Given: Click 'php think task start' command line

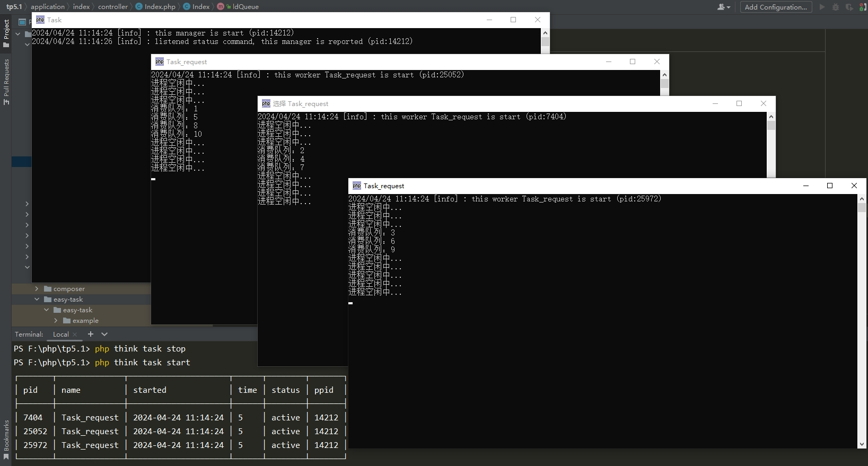Looking at the screenshot, I should click(142, 362).
